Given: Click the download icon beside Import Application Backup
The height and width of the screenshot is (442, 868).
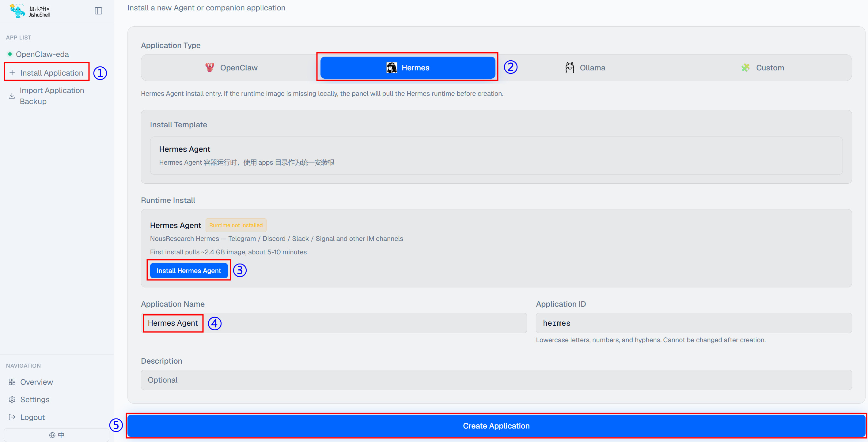Looking at the screenshot, I should coord(12,96).
